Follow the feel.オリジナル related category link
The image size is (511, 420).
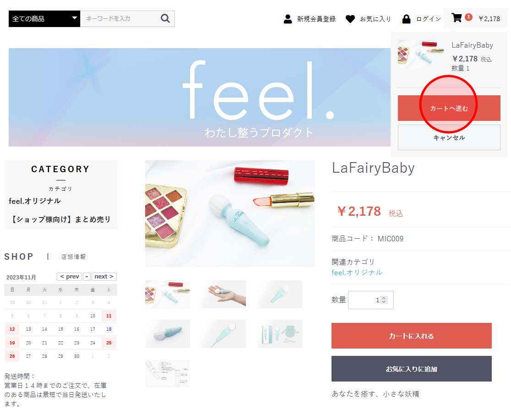tap(357, 273)
